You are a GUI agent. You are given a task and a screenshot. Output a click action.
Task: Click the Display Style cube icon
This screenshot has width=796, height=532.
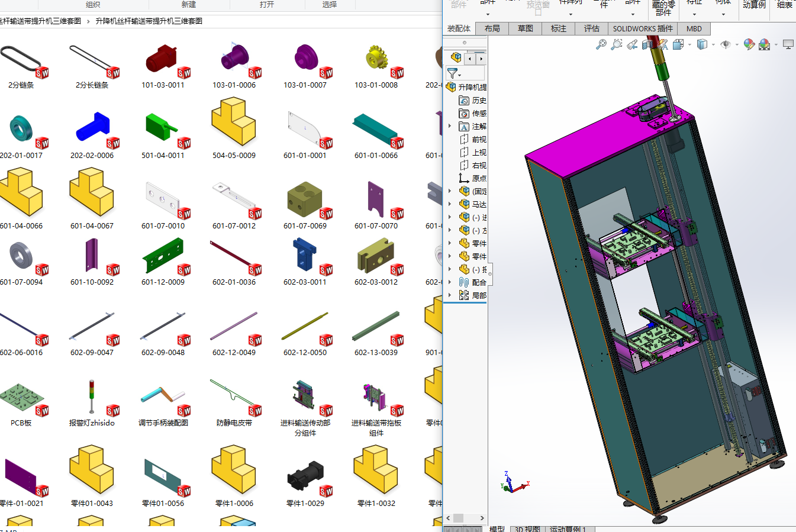702,44
